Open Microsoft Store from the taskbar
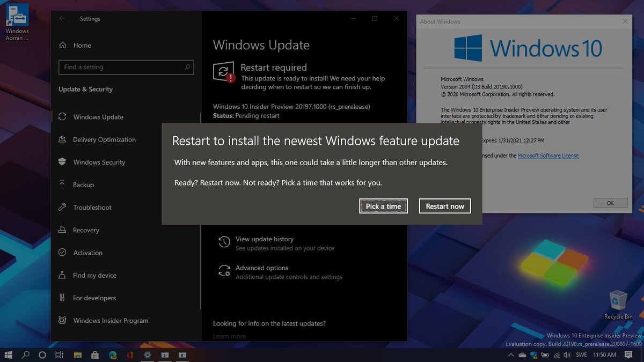The height and width of the screenshot is (362, 644). (95, 354)
